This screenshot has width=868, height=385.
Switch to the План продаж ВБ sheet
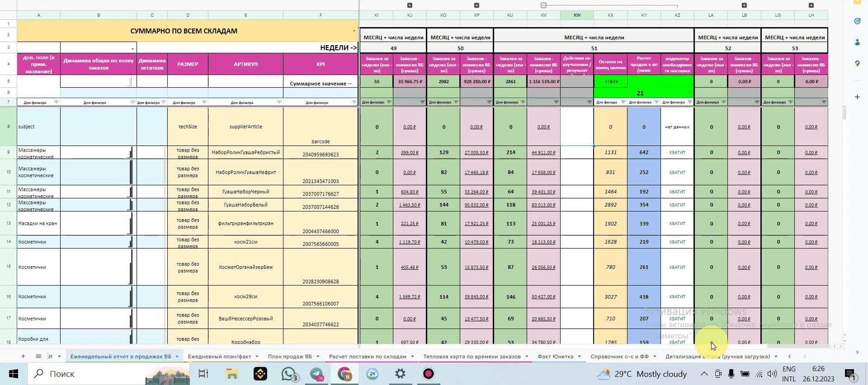(290, 357)
